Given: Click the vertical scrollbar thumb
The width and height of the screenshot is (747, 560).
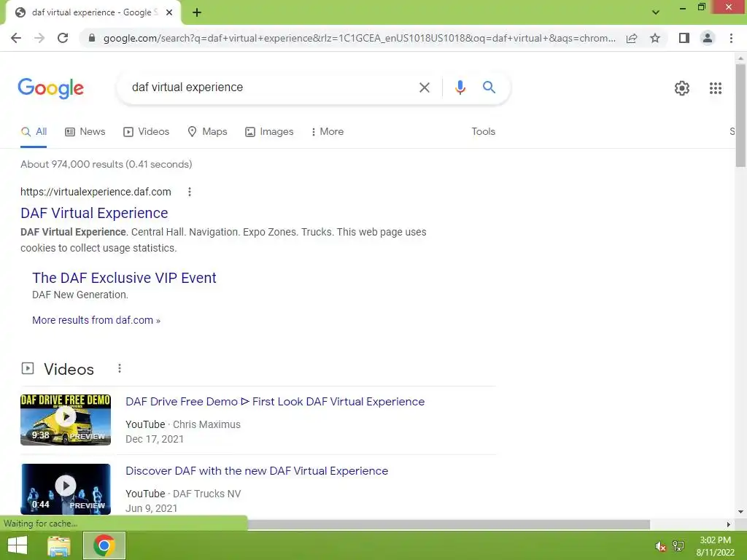Looking at the screenshot, I should pyautogui.click(x=740, y=114).
